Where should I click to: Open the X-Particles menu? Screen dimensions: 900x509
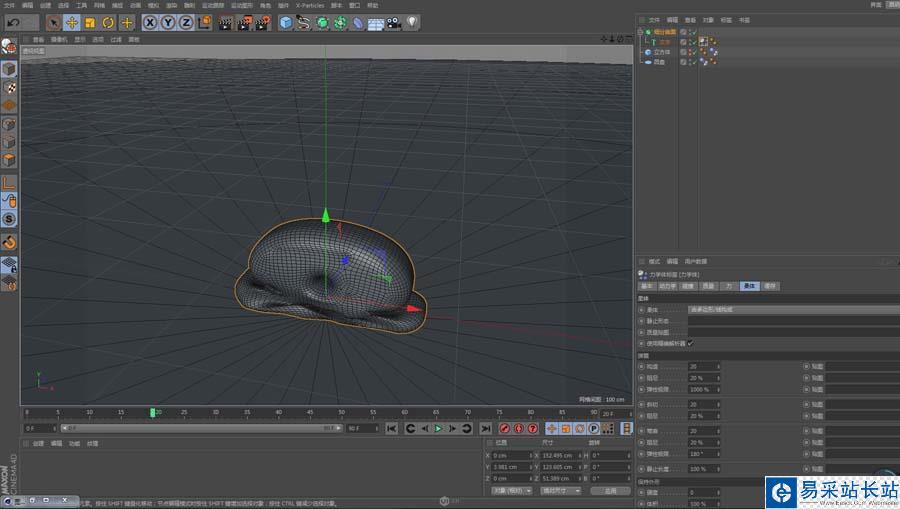[x=310, y=5]
